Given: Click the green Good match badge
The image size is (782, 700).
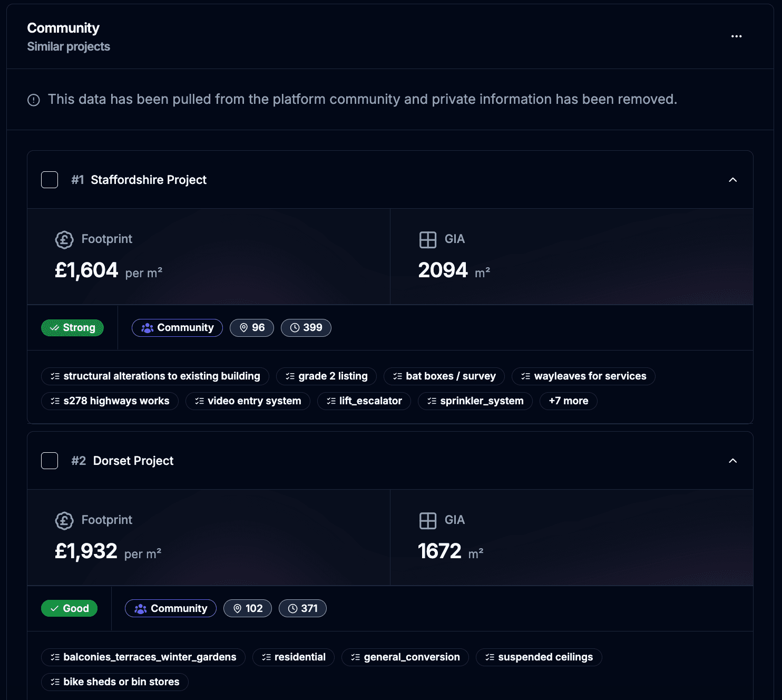Looking at the screenshot, I should point(69,609).
